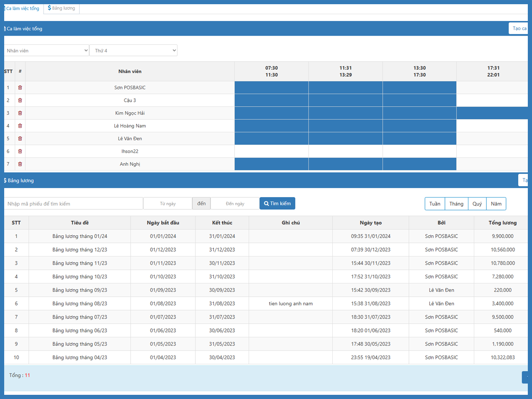The width and height of the screenshot is (532, 399).
Task: Delete Sơn POSBASIC row via trash icon
Action: tap(20, 88)
